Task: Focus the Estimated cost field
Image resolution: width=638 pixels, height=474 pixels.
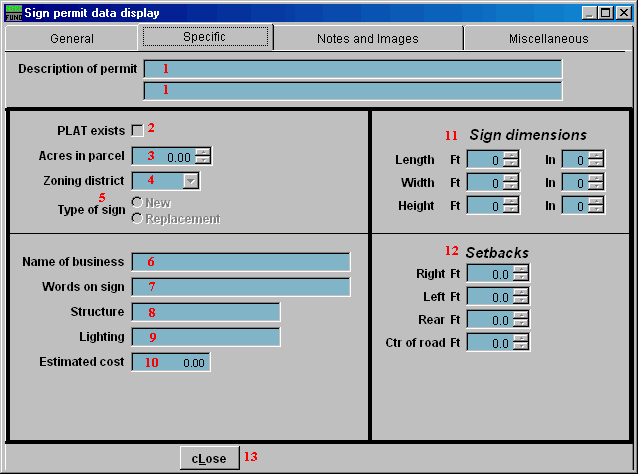Action: click(x=171, y=362)
